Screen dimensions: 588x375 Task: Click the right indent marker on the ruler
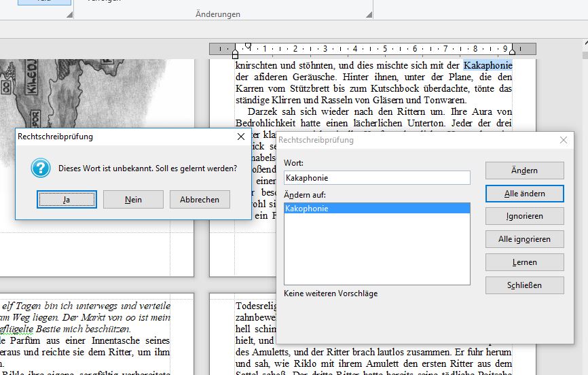click(512, 52)
